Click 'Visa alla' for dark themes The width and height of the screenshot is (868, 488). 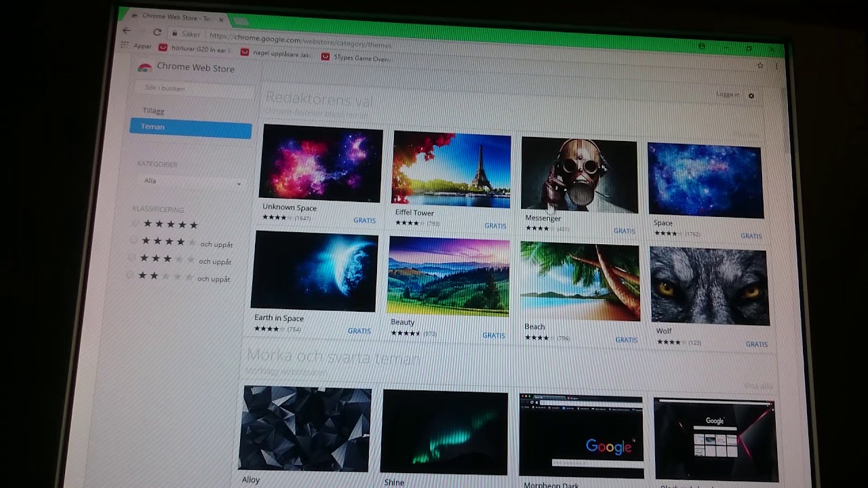tap(757, 386)
